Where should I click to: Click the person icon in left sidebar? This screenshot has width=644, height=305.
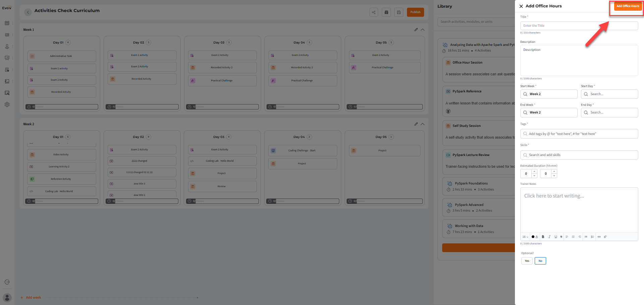[7, 47]
